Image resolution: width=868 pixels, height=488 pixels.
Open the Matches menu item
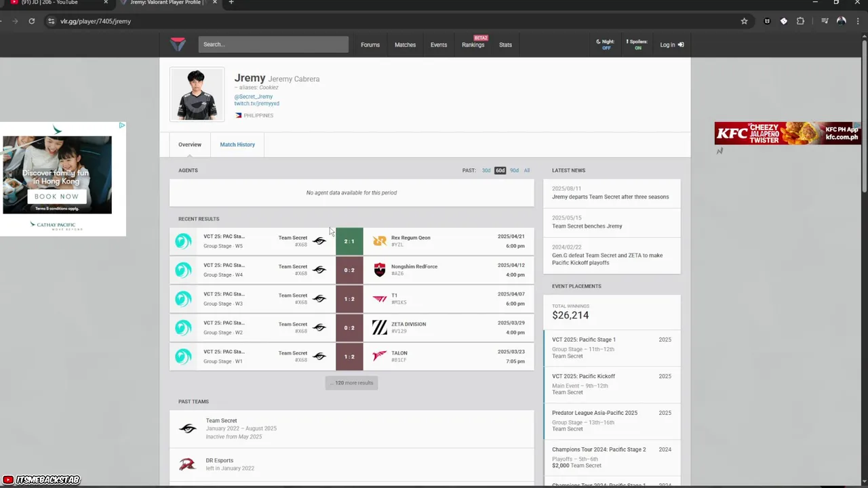[x=406, y=45]
